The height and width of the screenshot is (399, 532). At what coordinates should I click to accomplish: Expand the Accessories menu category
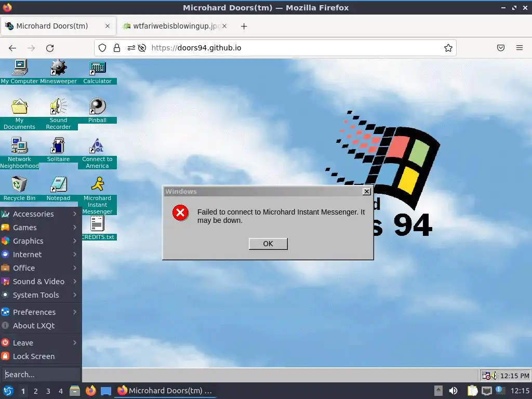point(41,214)
